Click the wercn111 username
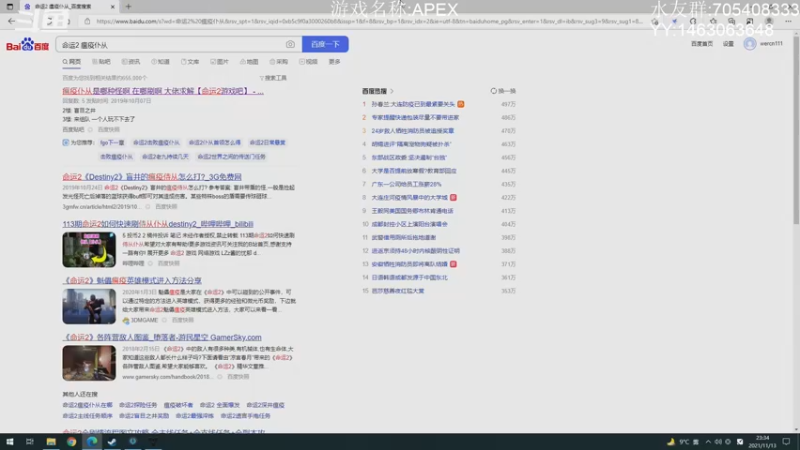Viewport: 800px width, 450px height. 771,44
